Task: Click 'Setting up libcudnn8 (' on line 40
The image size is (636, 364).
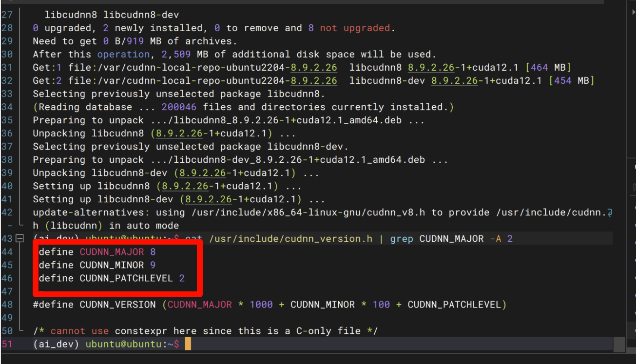Action: [96, 186]
